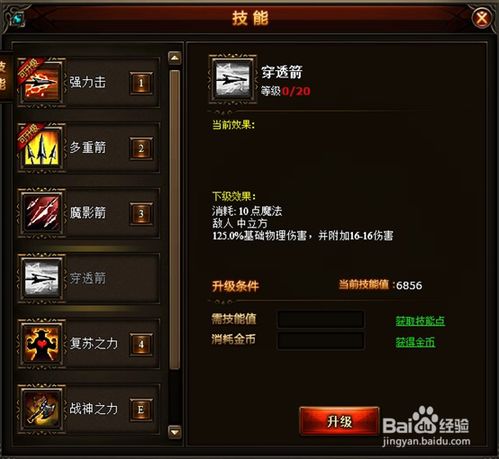Click the 需技能值 value field

320,320
